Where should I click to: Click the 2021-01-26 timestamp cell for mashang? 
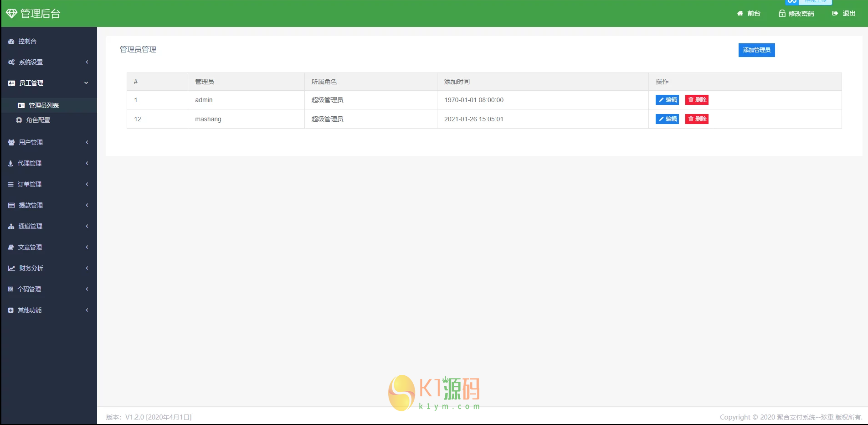tap(474, 119)
